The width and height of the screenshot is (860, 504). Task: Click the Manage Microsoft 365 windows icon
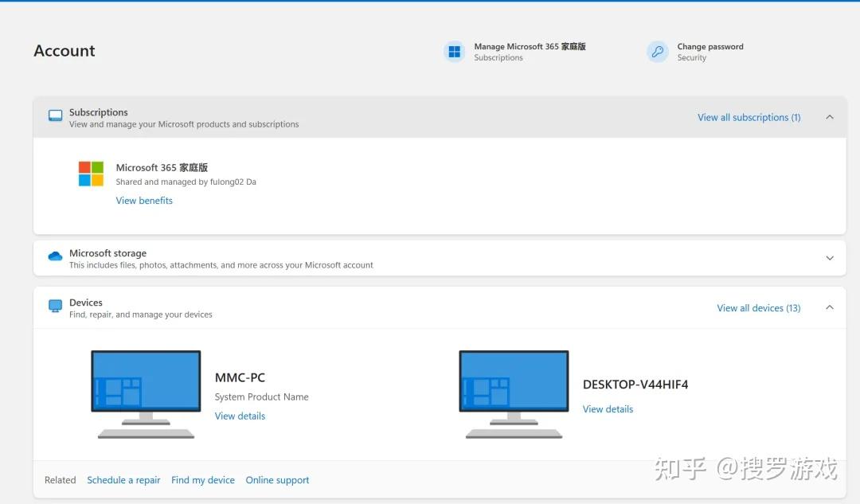454,52
